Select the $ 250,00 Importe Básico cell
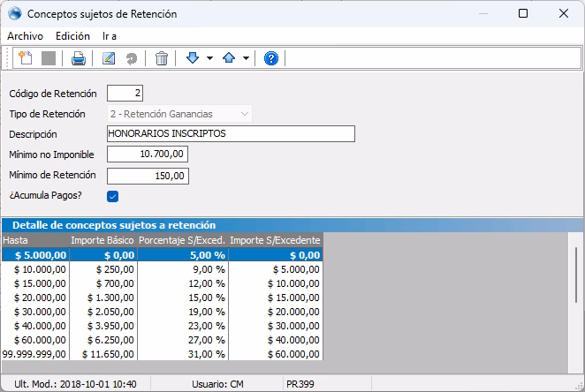Image resolution: width=585 pixels, height=392 pixels. click(x=103, y=269)
